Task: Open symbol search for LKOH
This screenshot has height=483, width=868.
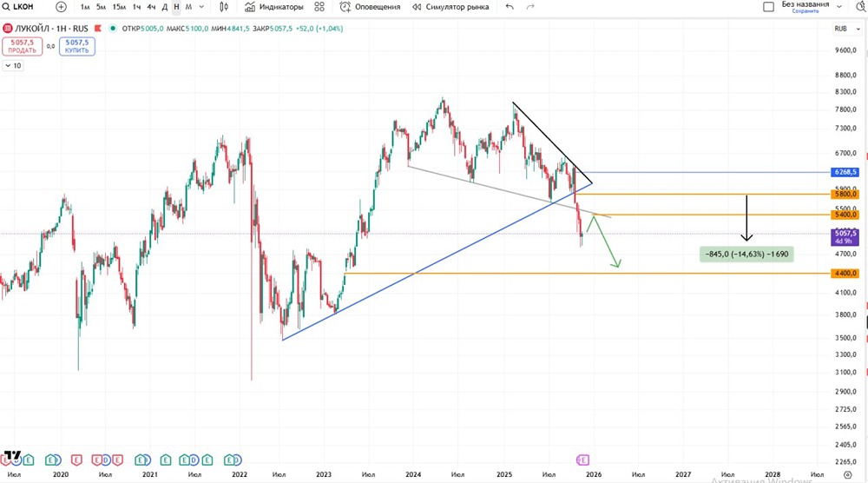Action: pos(18,7)
